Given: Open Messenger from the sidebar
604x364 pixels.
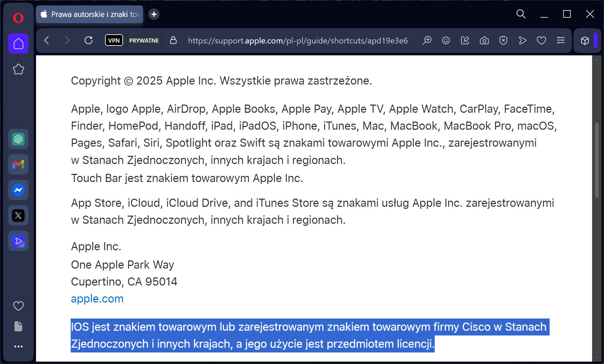Looking at the screenshot, I should click(18, 190).
